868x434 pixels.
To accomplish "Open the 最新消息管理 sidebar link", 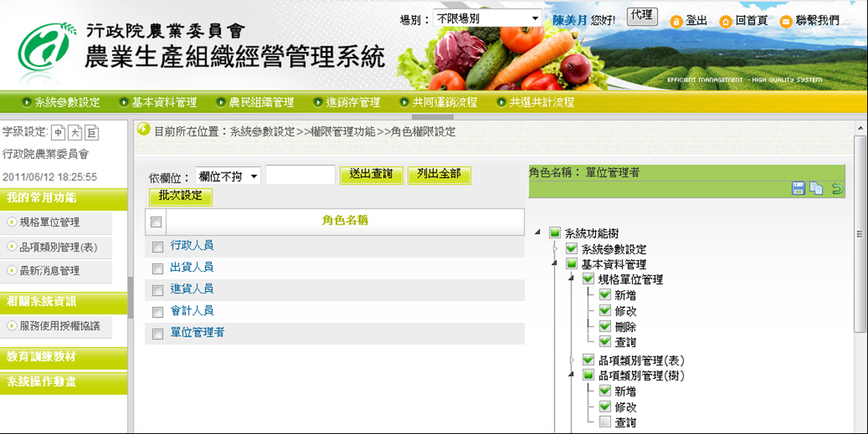I will pos(50,271).
